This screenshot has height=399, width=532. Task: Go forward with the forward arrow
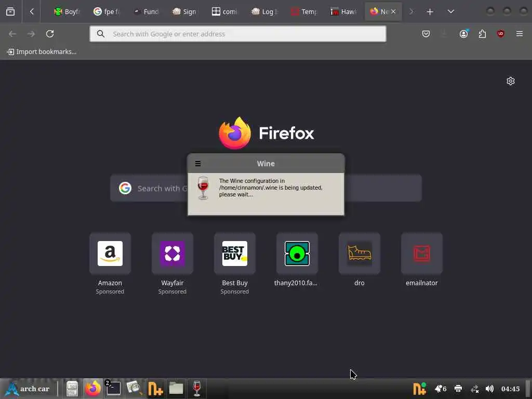[31, 34]
